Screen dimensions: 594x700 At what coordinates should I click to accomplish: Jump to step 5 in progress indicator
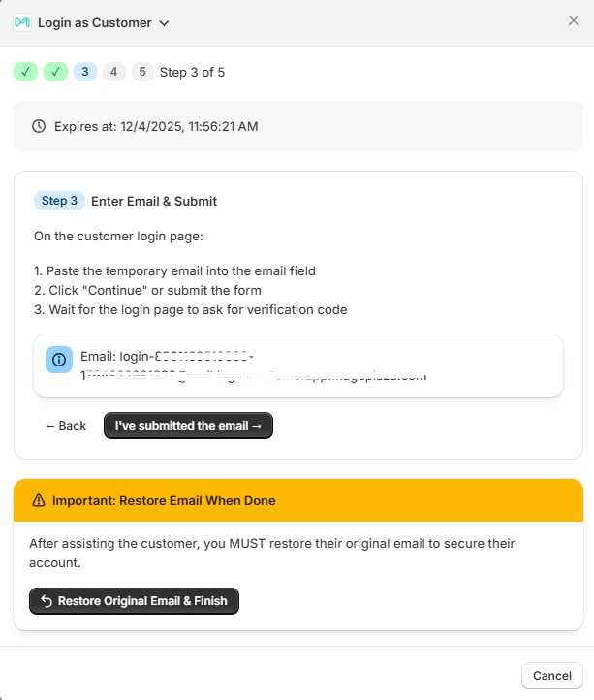coord(142,72)
